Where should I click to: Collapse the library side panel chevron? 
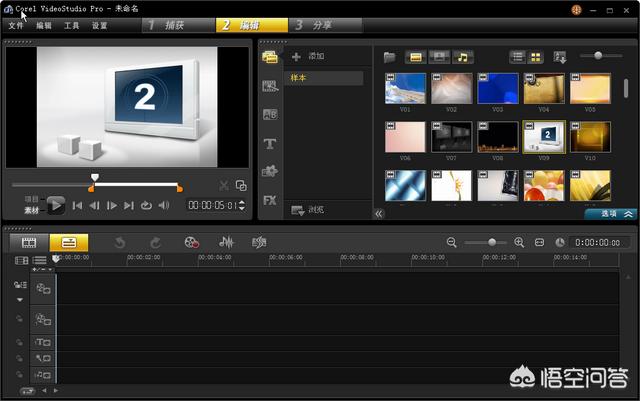[x=379, y=213]
